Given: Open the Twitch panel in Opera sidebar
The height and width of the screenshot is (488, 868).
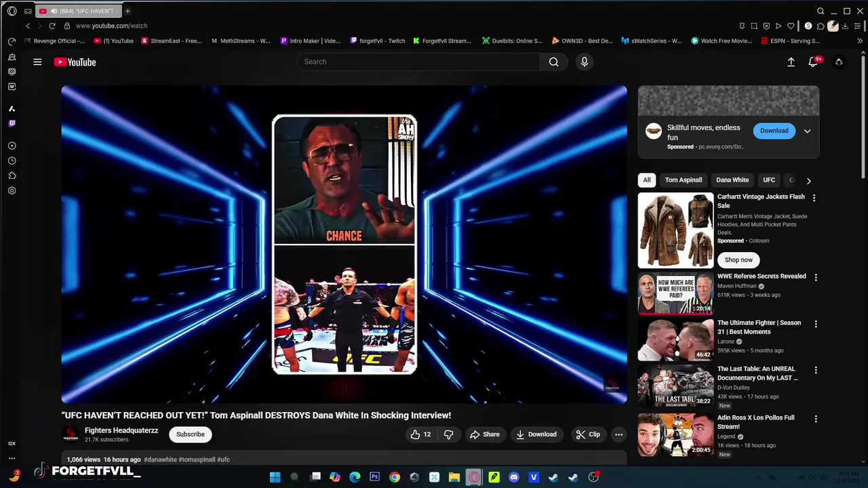Looking at the screenshot, I should [x=12, y=123].
